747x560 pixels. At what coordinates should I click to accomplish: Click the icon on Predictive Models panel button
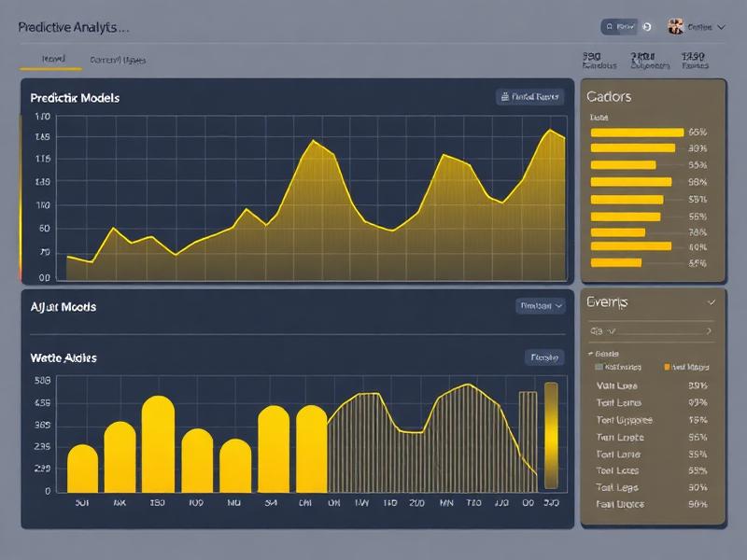tap(505, 96)
